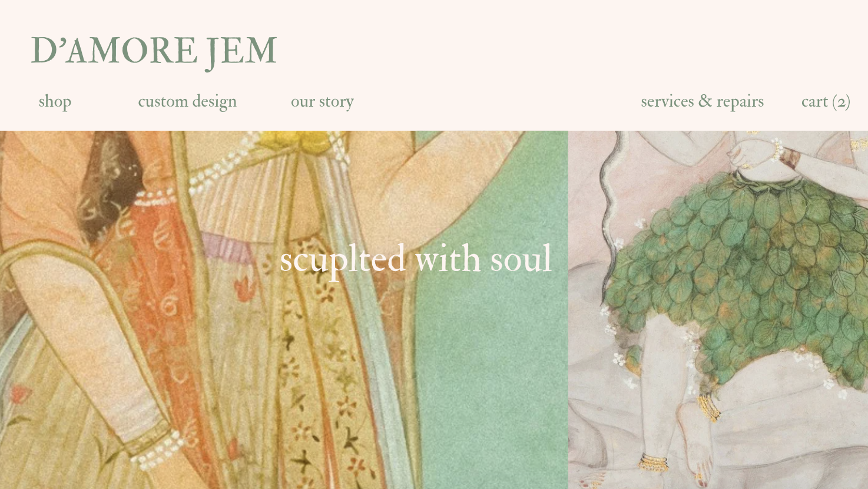The height and width of the screenshot is (489, 868).
Task: Select the right leaf-skirt painting banner
Action: click(718, 310)
